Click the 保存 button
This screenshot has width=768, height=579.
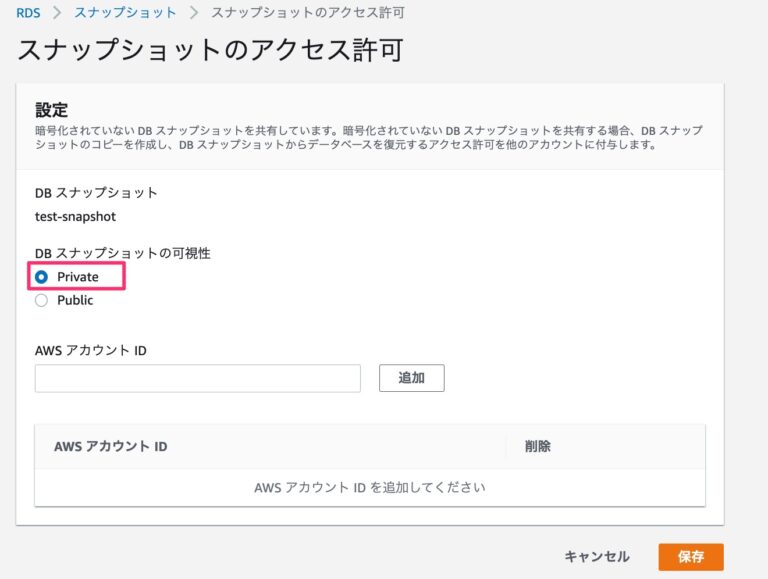click(690, 557)
